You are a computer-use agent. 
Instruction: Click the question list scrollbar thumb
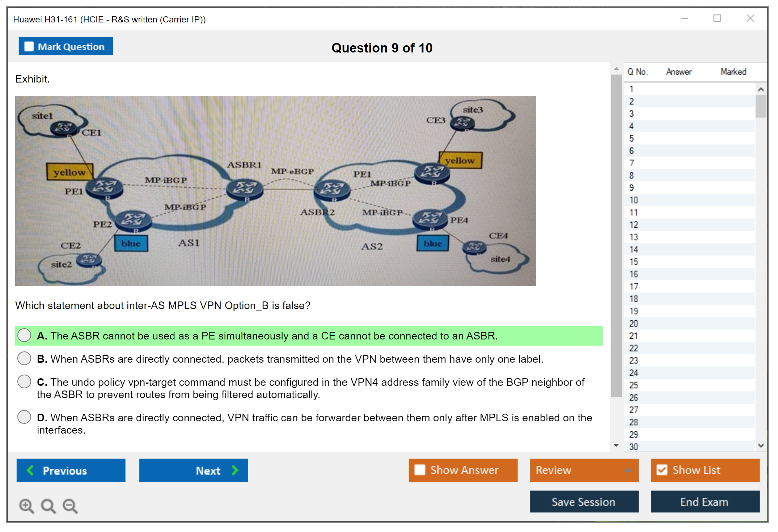tap(761, 106)
